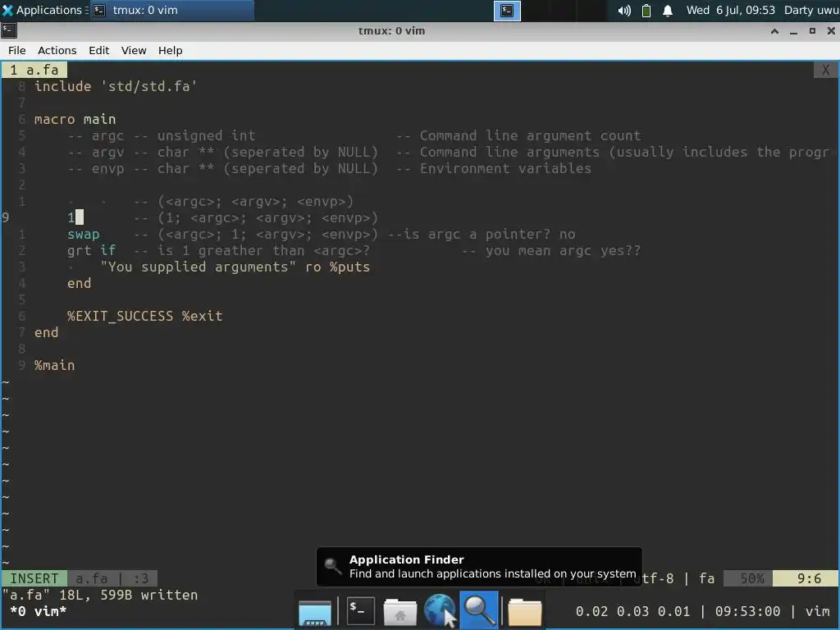
Task: Click the macro main line
Action: pos(75,119)
